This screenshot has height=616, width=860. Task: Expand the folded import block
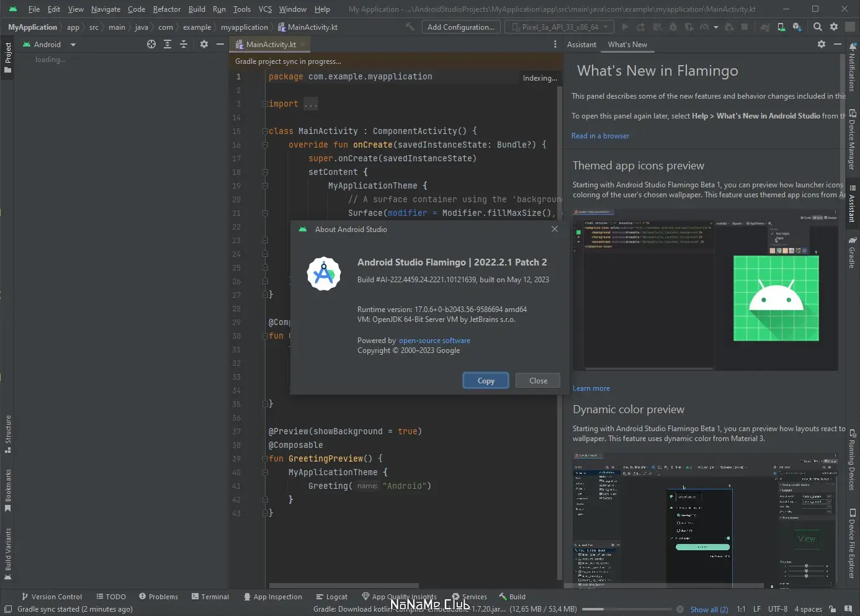(310, 104)
